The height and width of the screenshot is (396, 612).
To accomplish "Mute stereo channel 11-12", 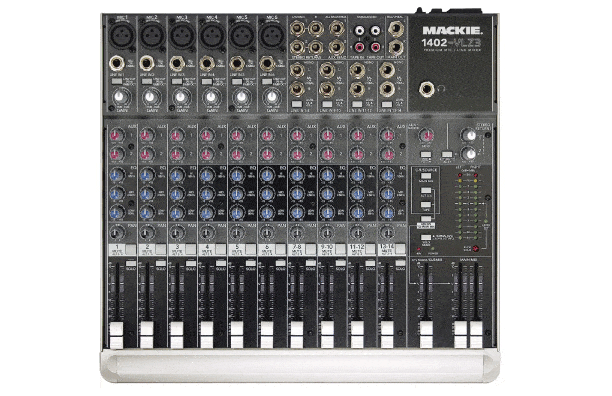I will [371, 249].
